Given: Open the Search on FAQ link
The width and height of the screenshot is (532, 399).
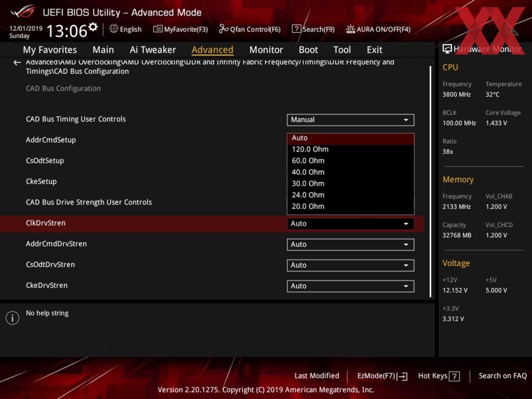Looking at the screenshot, I should (x=503, y=376).
